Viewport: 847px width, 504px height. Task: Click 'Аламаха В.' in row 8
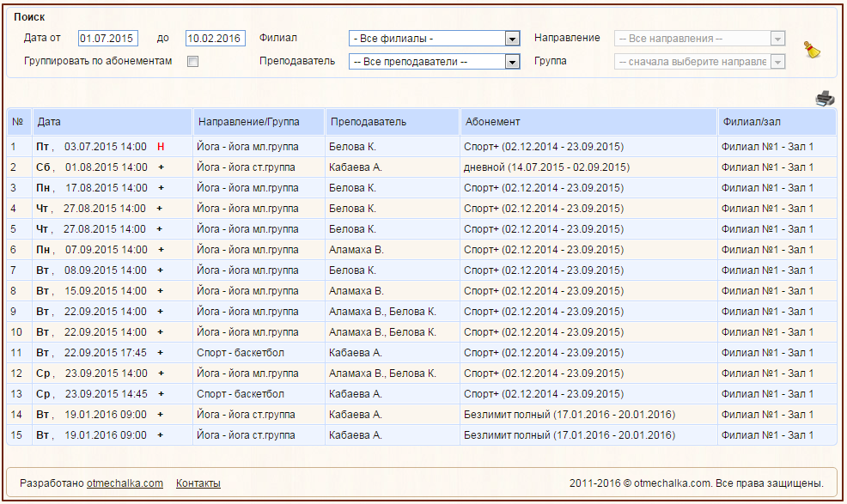[x=356, y=290]
